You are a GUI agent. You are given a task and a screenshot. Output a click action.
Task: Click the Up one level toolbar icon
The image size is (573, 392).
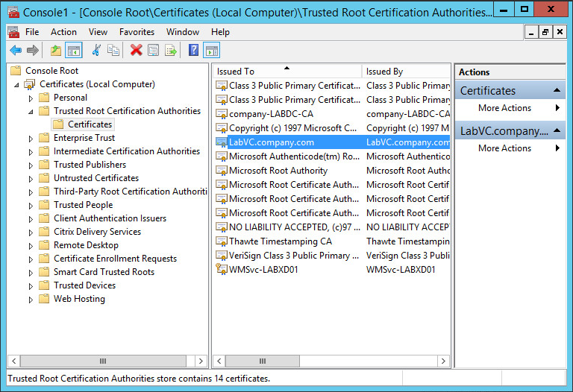[56, 51]
